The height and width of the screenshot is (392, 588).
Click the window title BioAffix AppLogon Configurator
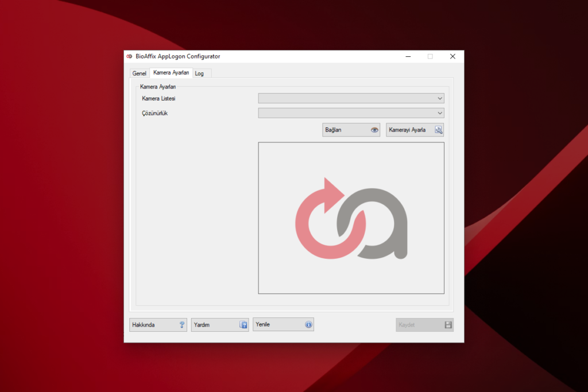[x=178, y=56]
